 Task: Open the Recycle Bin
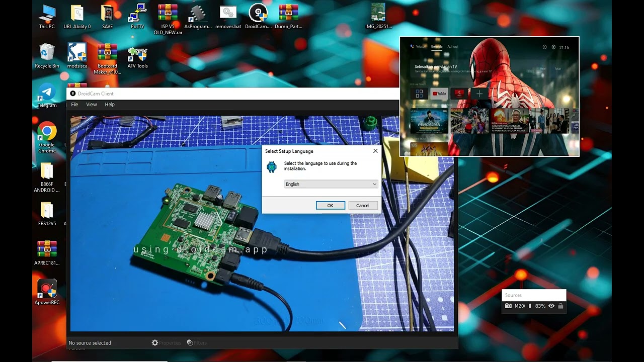[x=47, y=56]
